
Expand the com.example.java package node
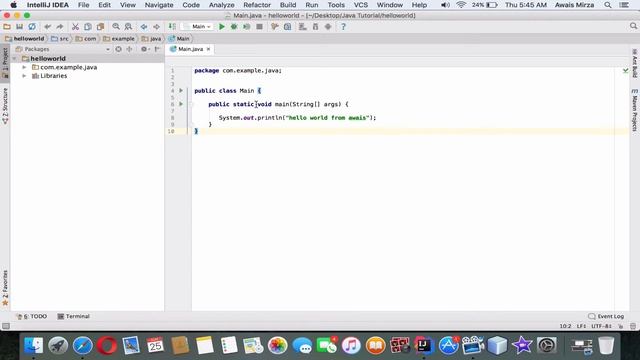click(24, 67)
